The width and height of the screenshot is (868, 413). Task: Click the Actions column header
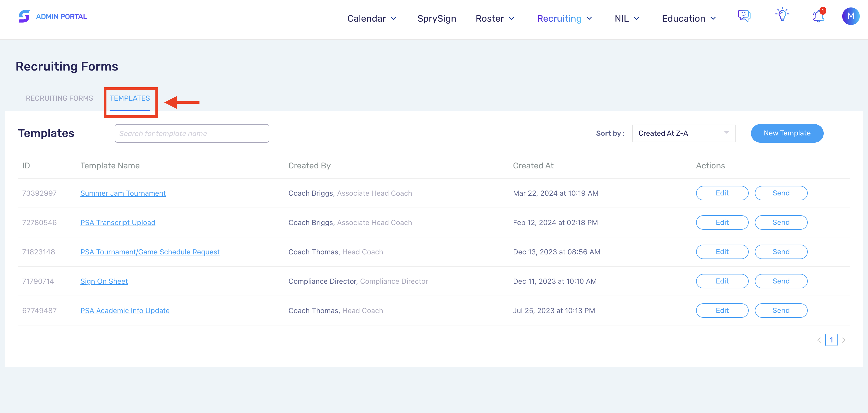pos(710,165)
